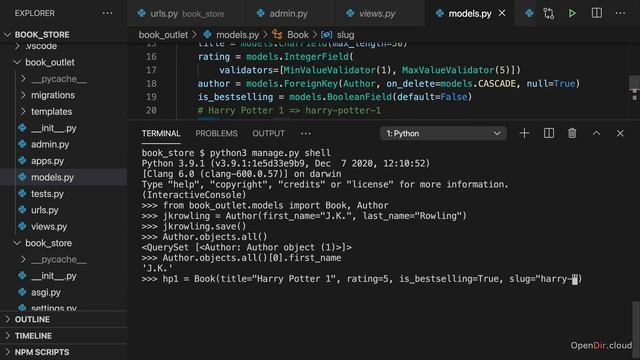Click Python icon beside tests.py

click(x=22, y=193)
